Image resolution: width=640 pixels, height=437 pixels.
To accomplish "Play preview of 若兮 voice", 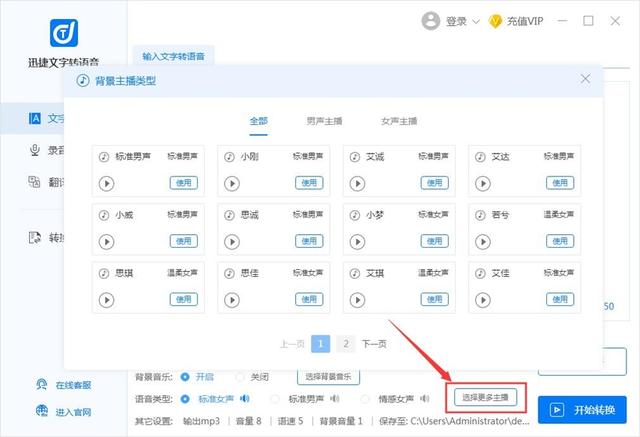I will (x=483, y=242).
